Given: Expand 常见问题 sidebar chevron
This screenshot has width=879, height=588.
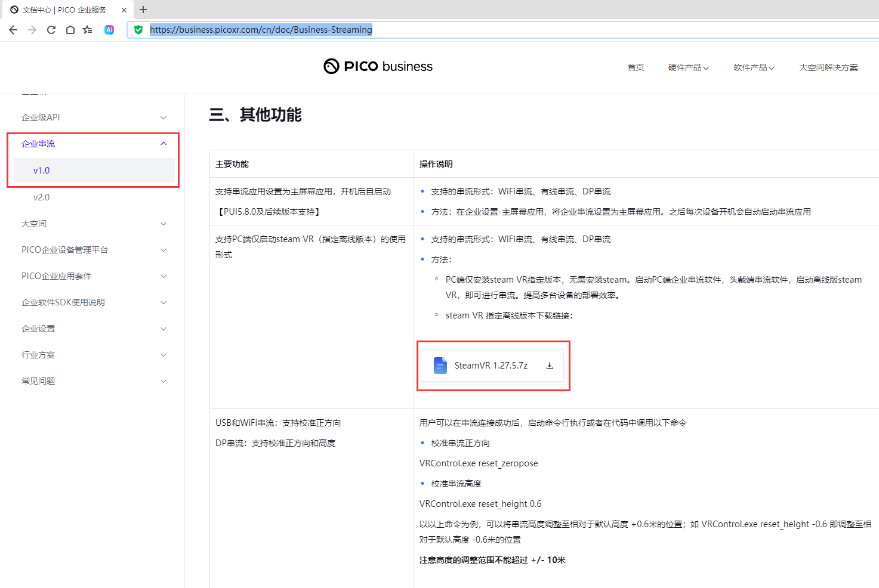Looking at the screenshot, I should pos(164,381).
